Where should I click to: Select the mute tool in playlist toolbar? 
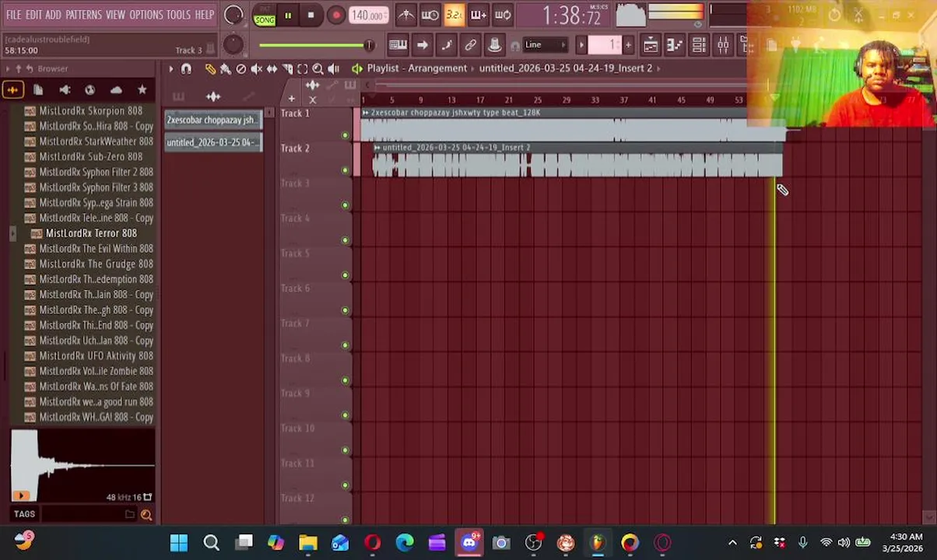point(257,69)
